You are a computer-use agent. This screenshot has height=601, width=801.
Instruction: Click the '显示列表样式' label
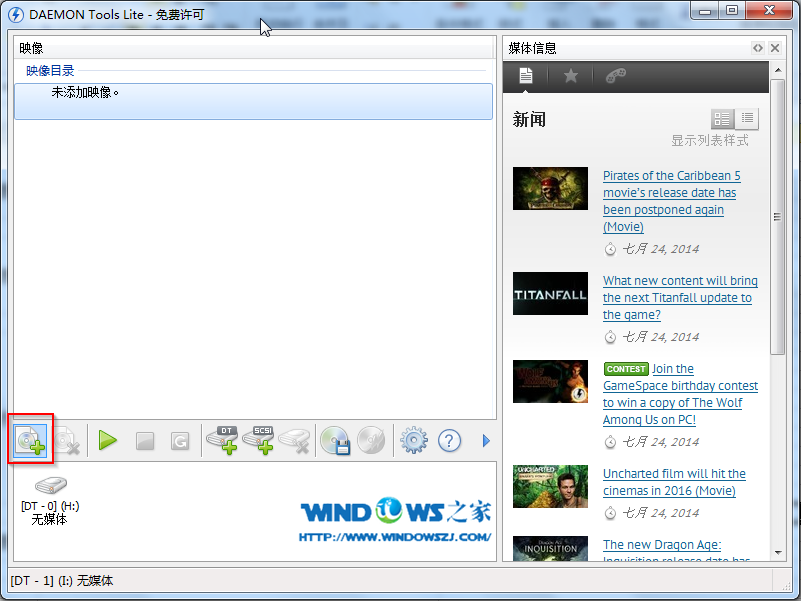pyautogui.click(x=710, y=141)
